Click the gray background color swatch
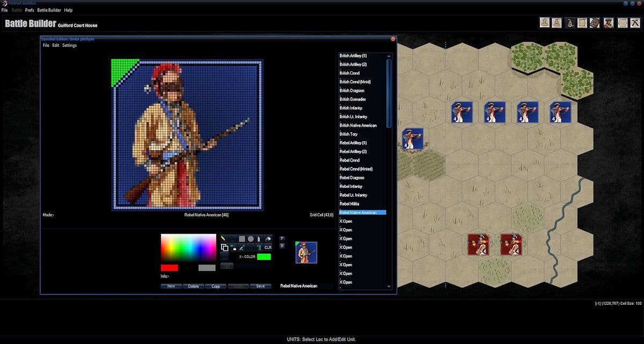 pos(207,268)
